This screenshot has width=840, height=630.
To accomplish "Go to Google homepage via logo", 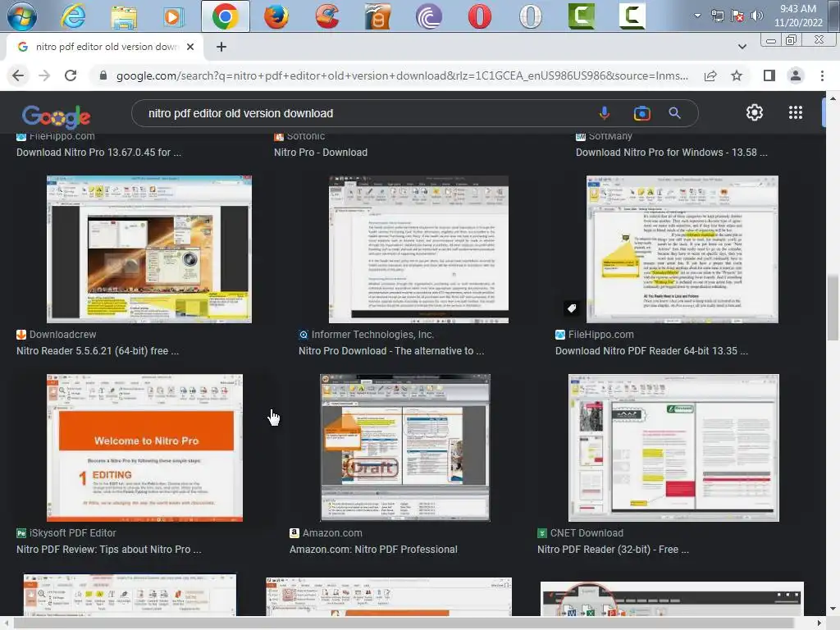I will 57,116.
